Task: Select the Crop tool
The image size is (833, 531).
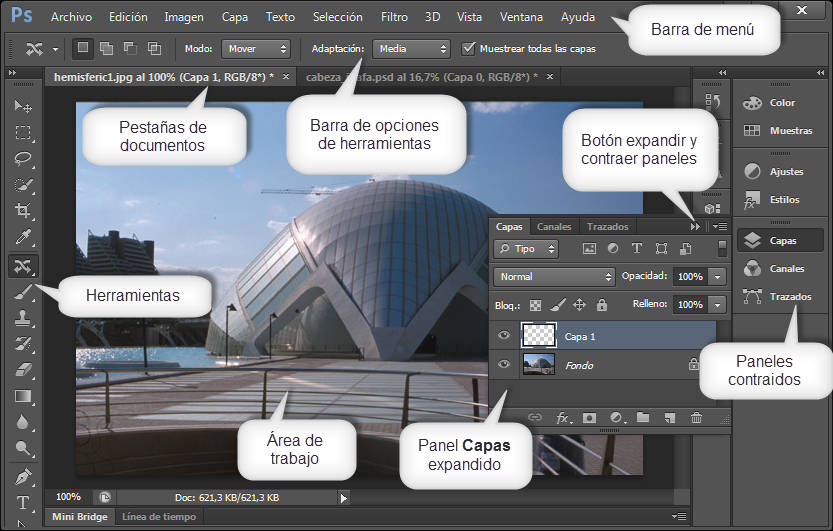Action: (x=23, y=210)
